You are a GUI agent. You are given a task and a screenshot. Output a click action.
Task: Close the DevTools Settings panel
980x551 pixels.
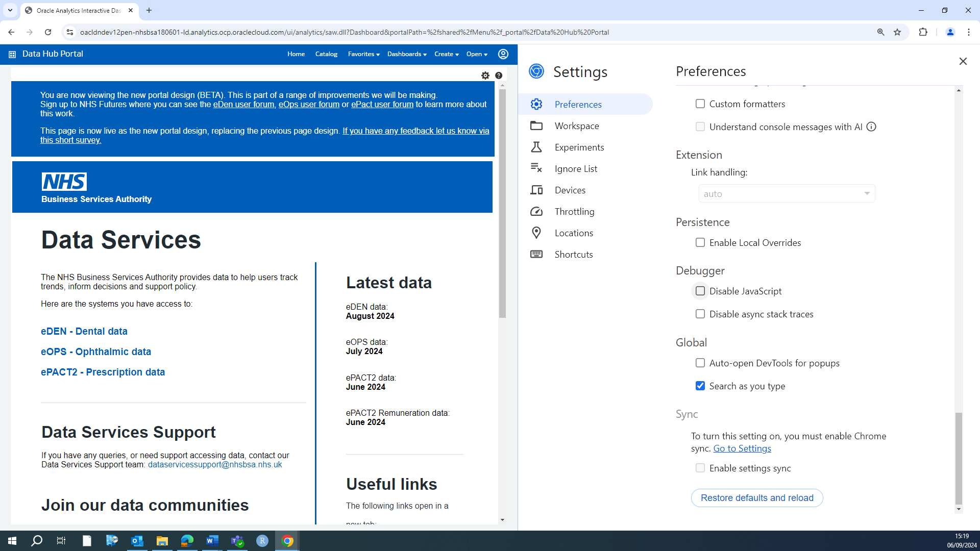(963, 61)
